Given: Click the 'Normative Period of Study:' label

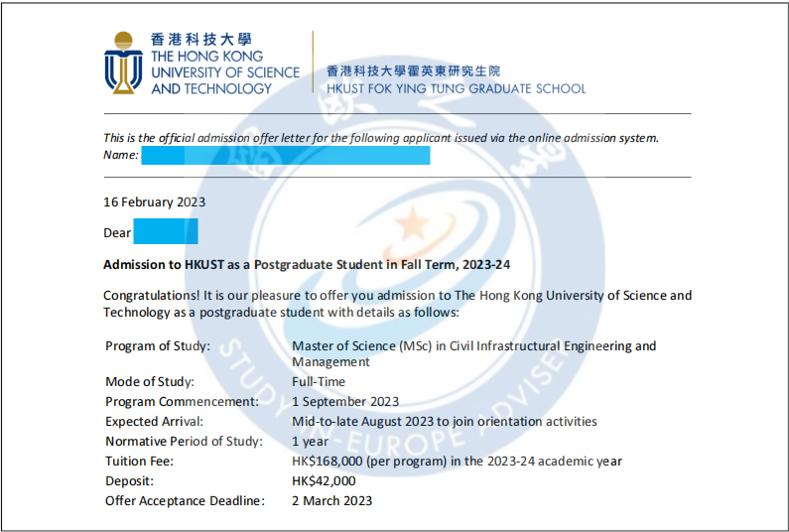Looking at the screenshot, I should [184, 442].
